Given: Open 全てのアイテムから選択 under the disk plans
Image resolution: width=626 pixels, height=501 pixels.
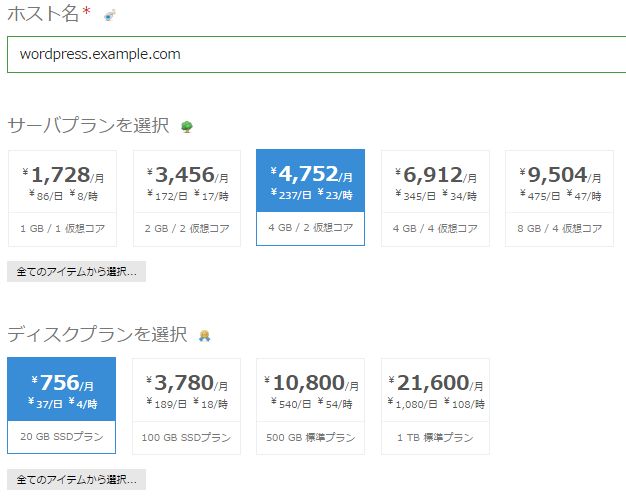Looking at the screenshot, I should pyautogui.click(x=76, y=480).
